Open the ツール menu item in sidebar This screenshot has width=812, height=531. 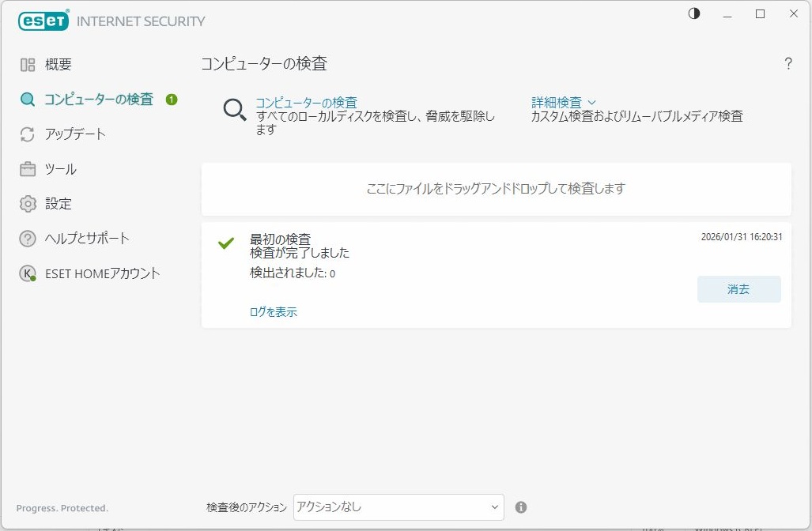61,169
